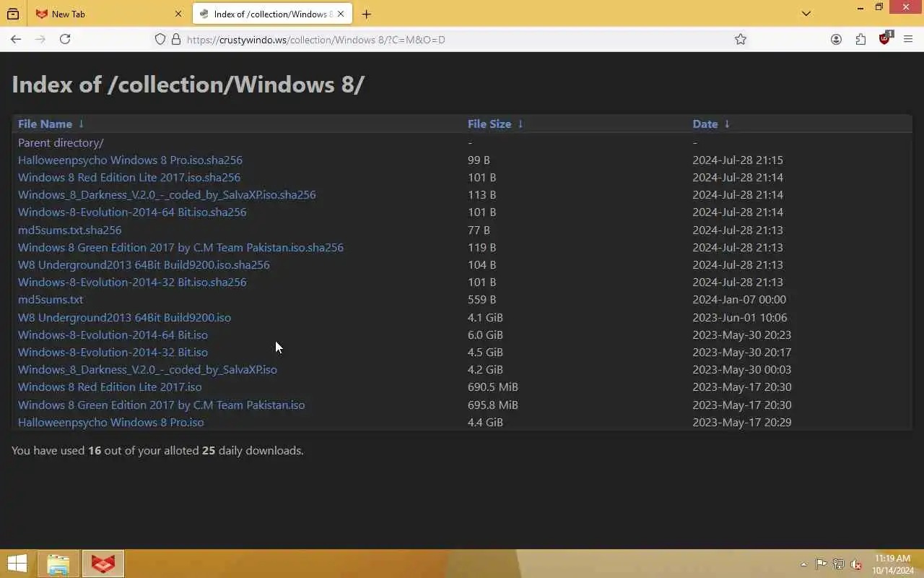Sort by the Date column header
This screenshot has height=578, width=924.
tap(705, 124)
